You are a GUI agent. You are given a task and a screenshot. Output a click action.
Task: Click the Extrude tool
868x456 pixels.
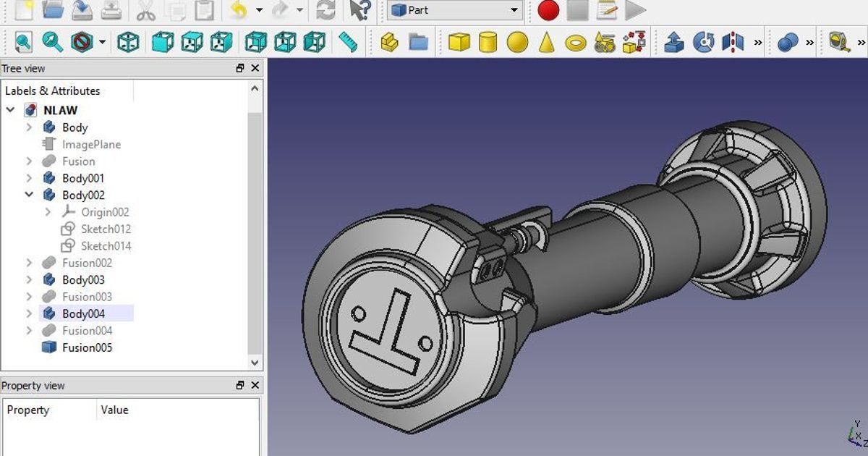pos(674,42)
